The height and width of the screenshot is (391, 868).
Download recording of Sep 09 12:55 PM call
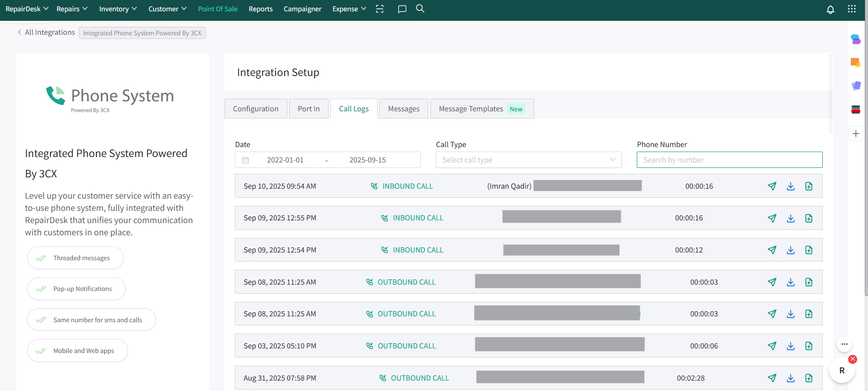[x=790, y=218]
